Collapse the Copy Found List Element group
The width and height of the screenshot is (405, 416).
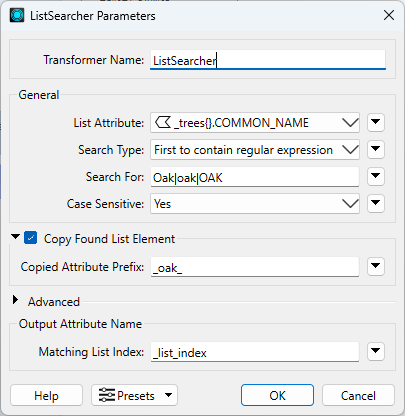(15, 237)
